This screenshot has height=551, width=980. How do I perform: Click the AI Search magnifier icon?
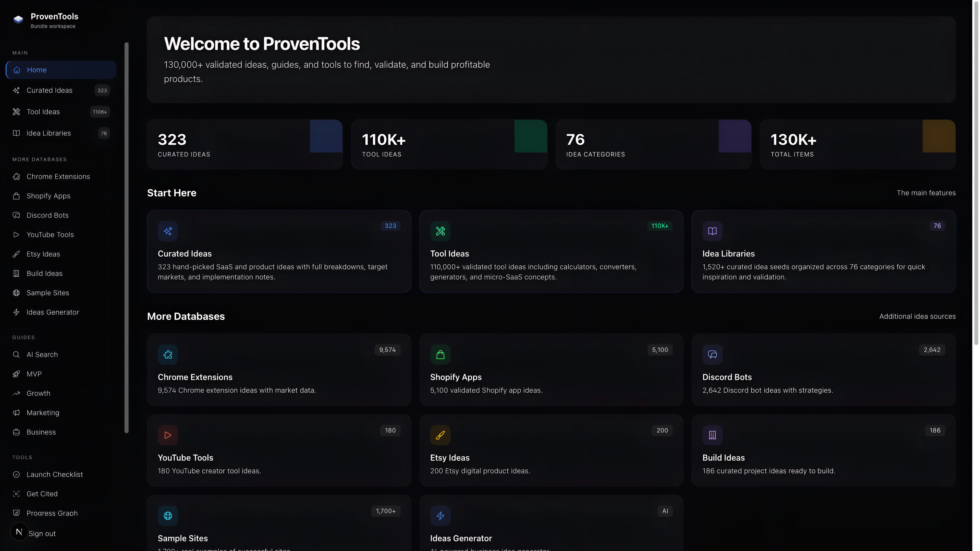click(16, 354)
